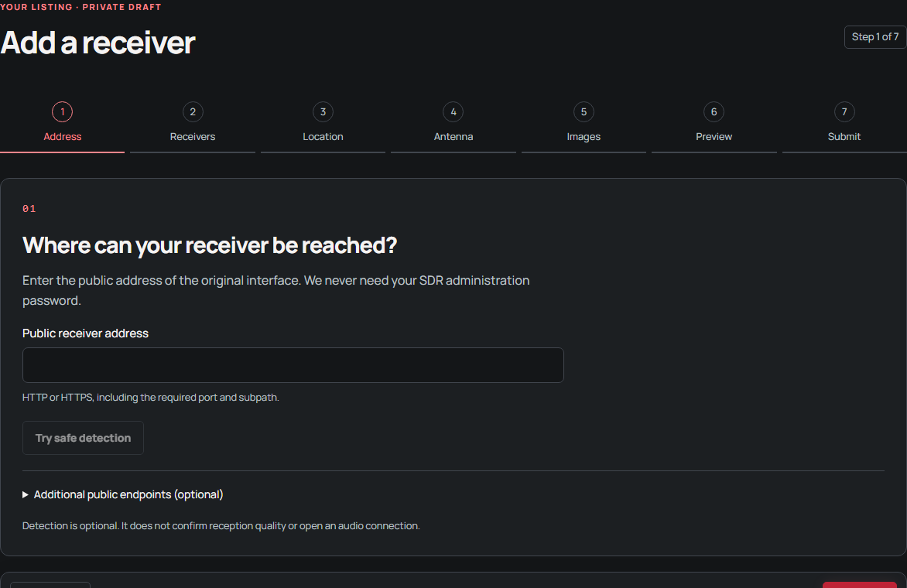The image size is (907, 588).
Task: Click Try safe detection button
Action: tap(83, 438)
